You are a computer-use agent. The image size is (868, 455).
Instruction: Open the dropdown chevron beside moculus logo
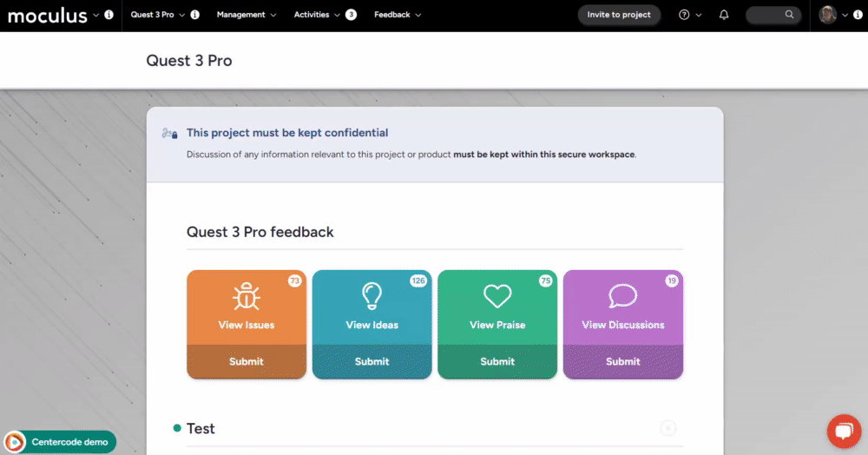(95, 15)
